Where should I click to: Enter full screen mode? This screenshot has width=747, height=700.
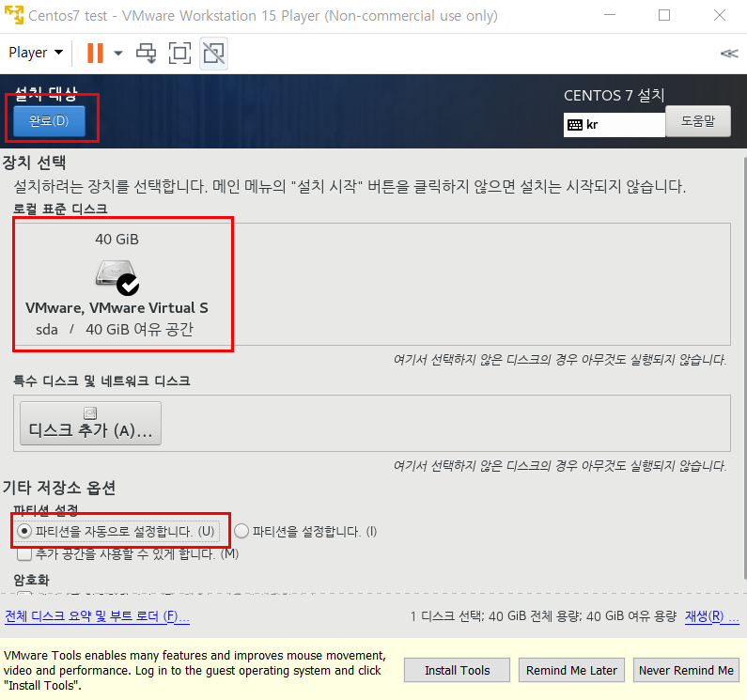179,53
